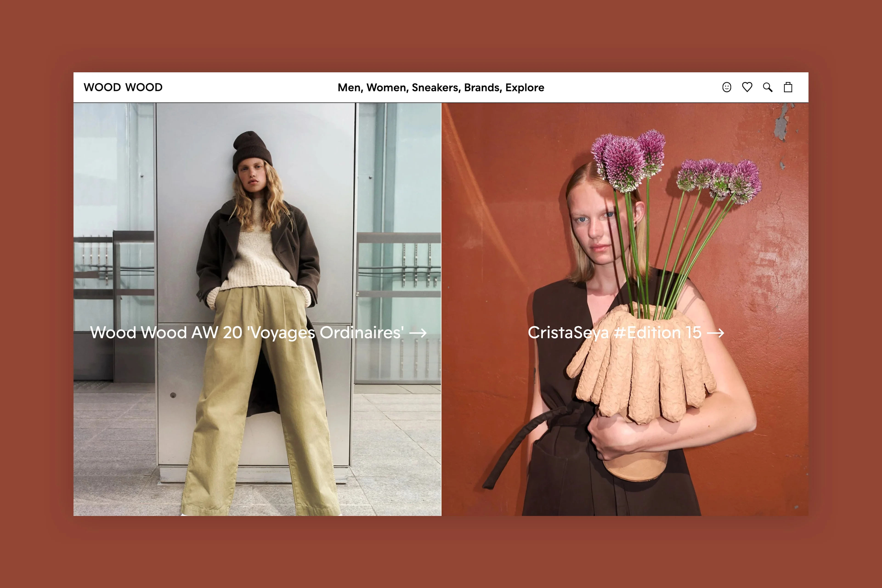Open the Women menu item
The height and width of the screenshot is (588, 882).
pyautogui.click(x=386, y=88)
